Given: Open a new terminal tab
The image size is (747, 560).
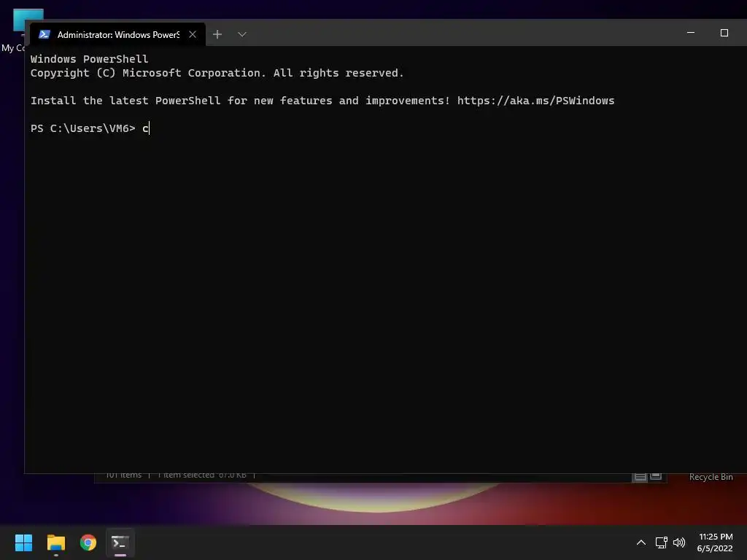Looking at the screenshot, I should point(217,34).
